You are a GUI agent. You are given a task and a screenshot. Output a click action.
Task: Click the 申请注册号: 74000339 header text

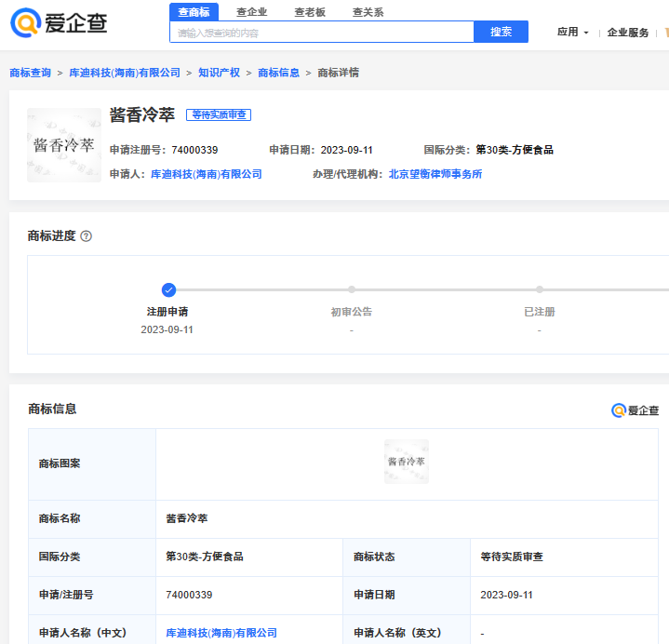click(164, 150)
